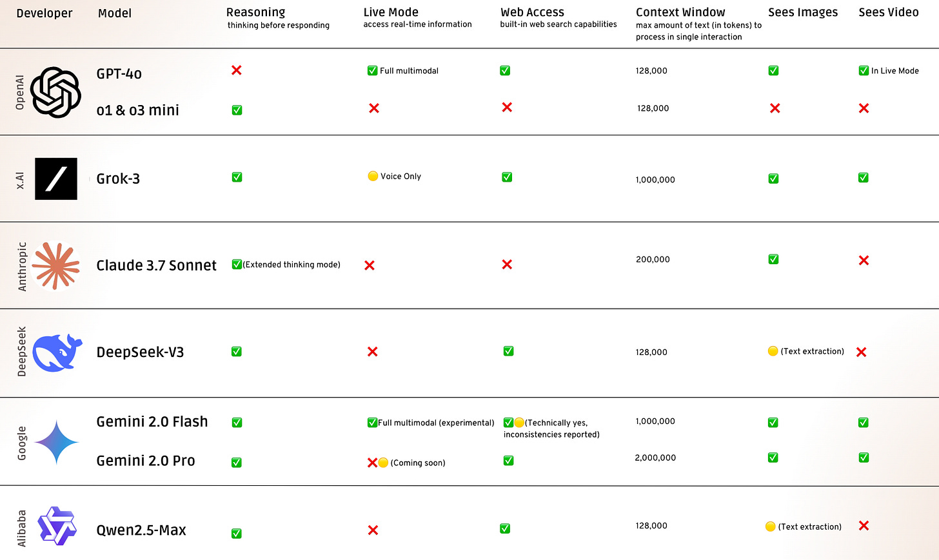Click the green check for Grok-3 Sees Images

(x=773, y=179)
